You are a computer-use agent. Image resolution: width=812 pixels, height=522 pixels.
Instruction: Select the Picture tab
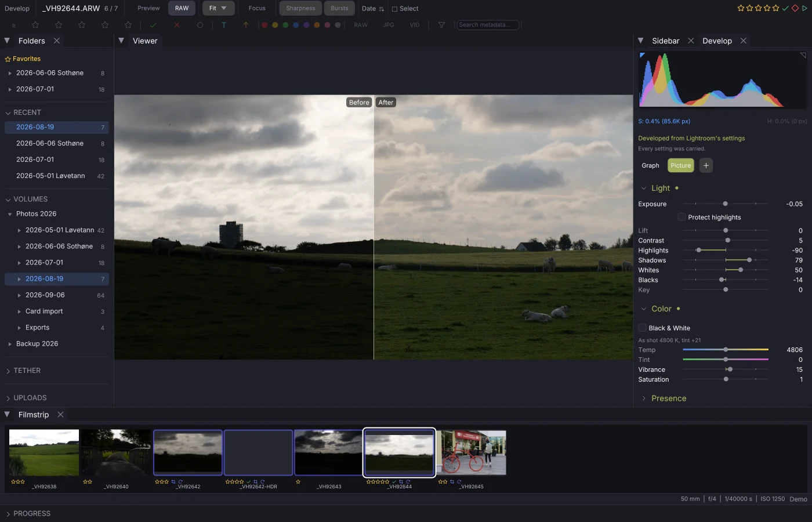[680, 165]
